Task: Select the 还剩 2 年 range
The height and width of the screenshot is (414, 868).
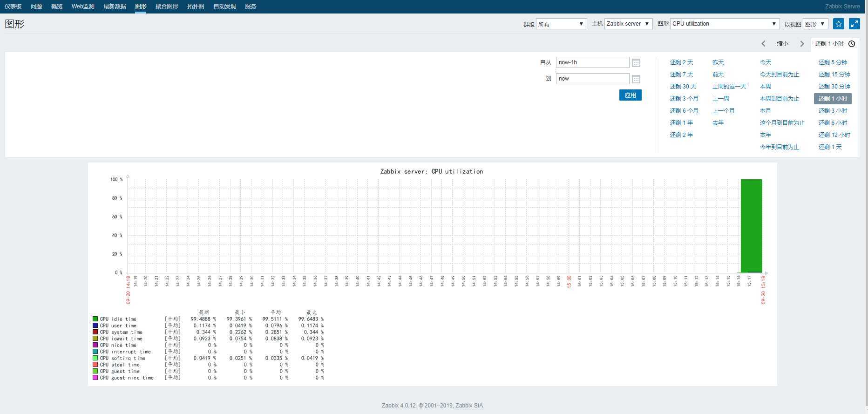Action: (681, 135)
